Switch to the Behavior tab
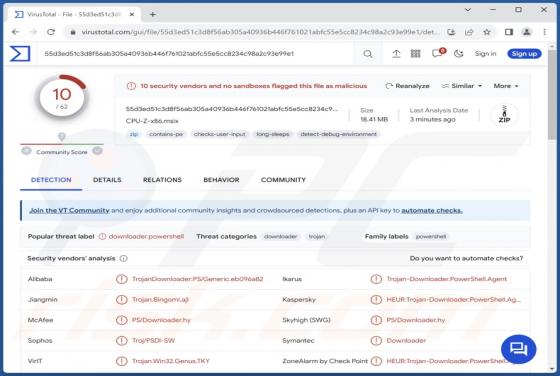The height and width of the screenshot is (376, 560). click(x=221, y=180)
